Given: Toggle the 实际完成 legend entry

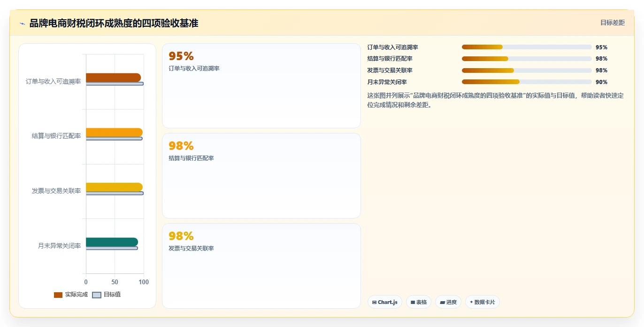Looking at the screenshot, I should [x=71, y=295].
